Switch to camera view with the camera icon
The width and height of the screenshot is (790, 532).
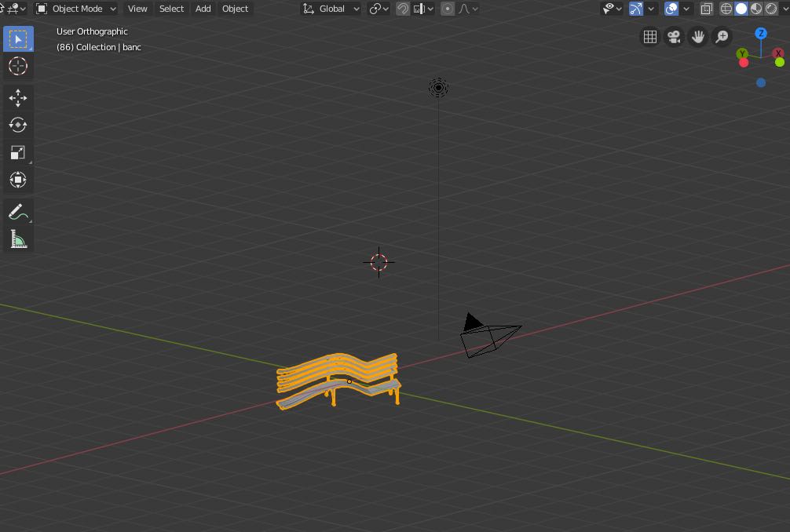674,37
